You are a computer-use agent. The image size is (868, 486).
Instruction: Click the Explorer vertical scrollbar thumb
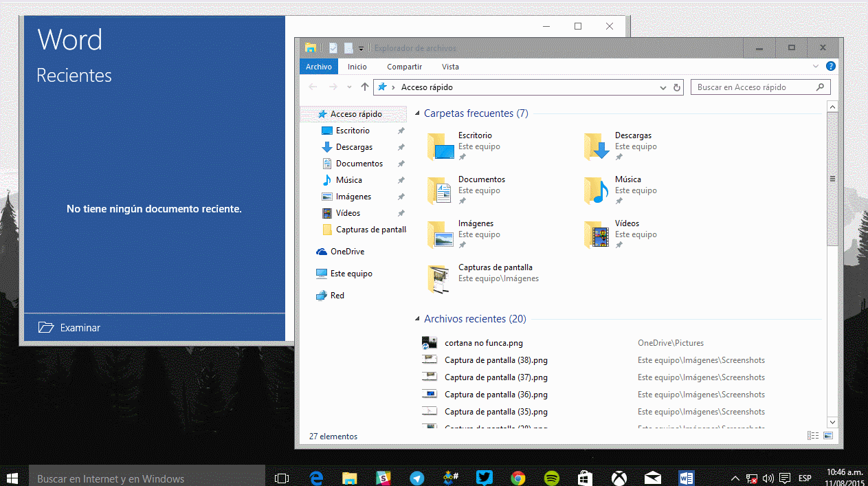coord(832,179)
